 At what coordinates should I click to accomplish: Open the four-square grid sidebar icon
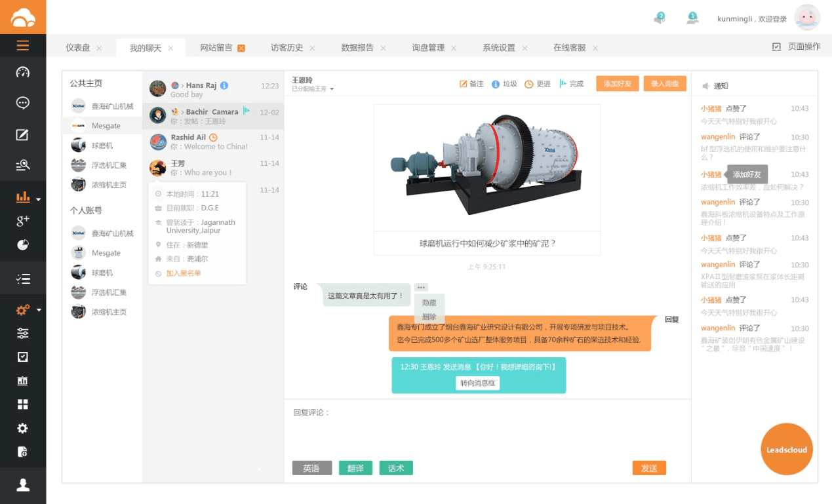(x=23, y=404)
